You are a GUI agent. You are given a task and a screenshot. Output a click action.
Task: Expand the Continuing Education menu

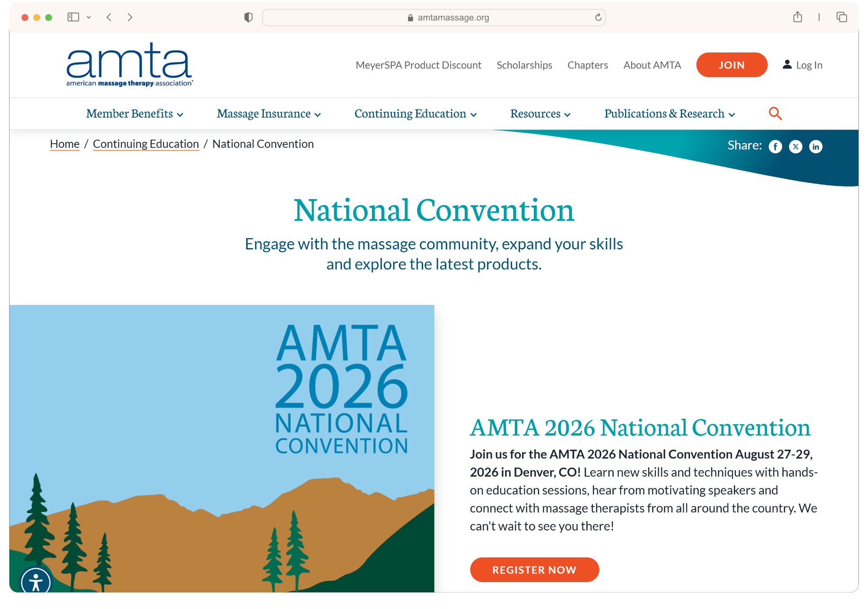click(x=415, y=114)
